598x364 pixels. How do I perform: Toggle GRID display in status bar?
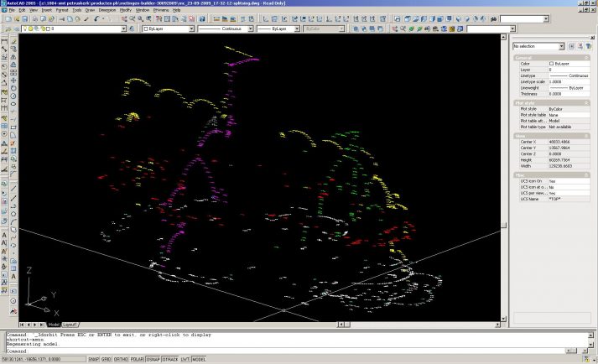tap(106, 359)
